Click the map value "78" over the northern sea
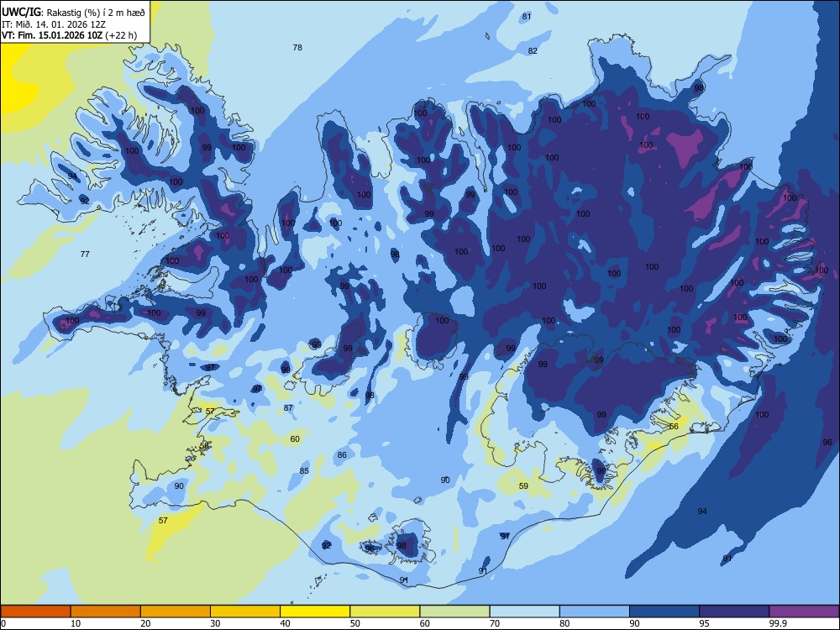The width and height of the screenshot is (840, 630). pos(297,48)
